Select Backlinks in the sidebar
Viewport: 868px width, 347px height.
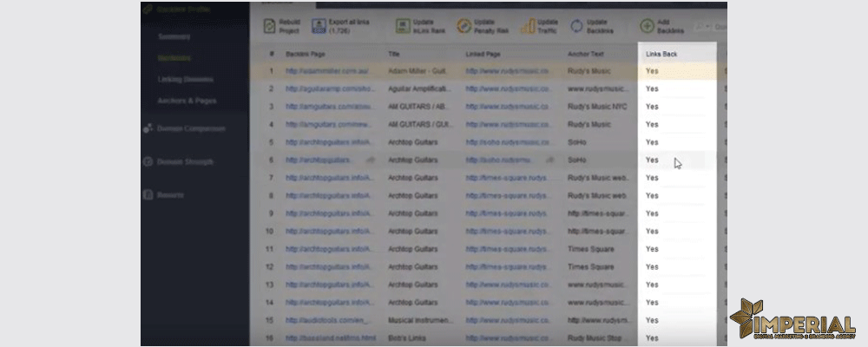[174, 58]
